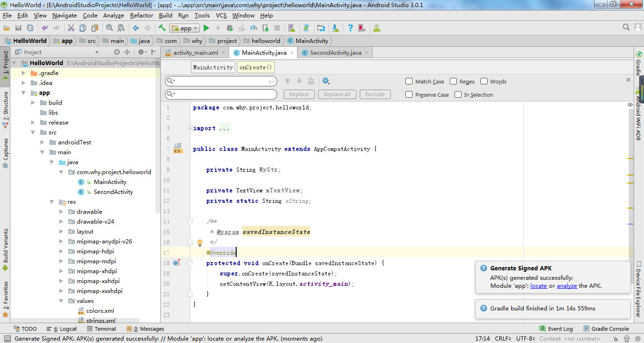This screenshot has width=644, height=343.
Task: Click the Find magnifier toolbar icon
Action: (x=109, y=28)
